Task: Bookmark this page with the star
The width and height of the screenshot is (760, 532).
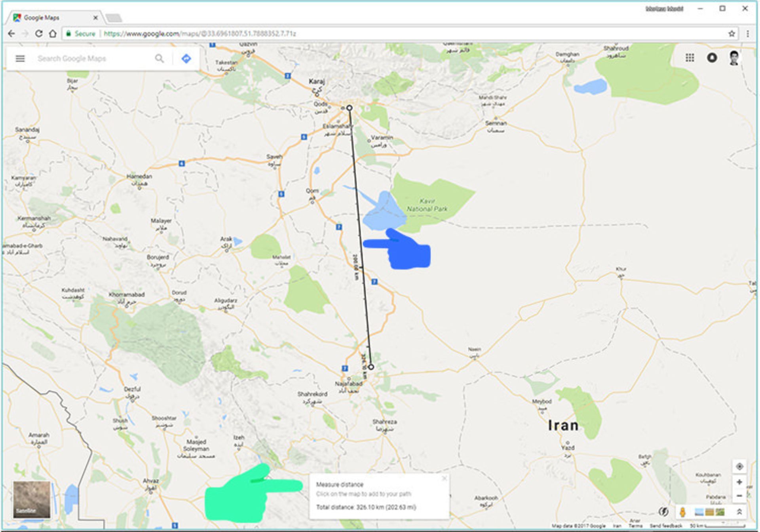Action: [x=731, y=34]
